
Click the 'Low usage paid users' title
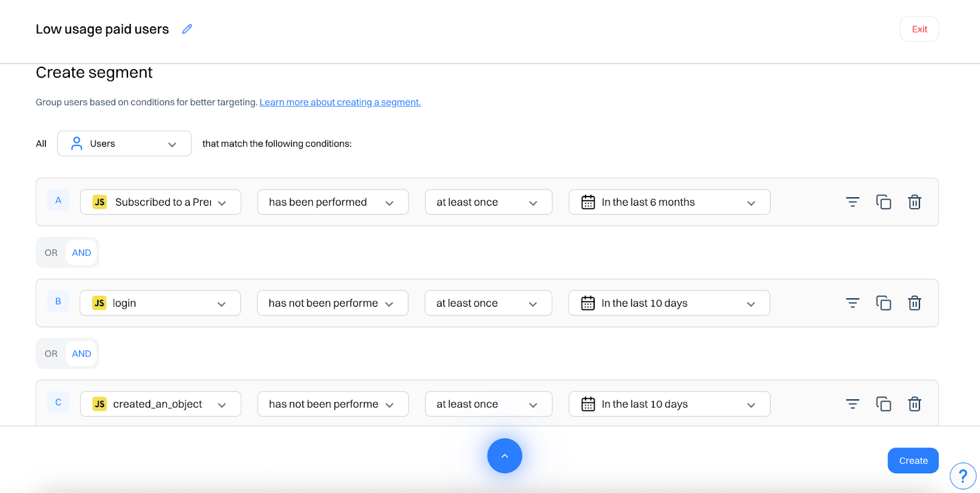coord(102,29)
